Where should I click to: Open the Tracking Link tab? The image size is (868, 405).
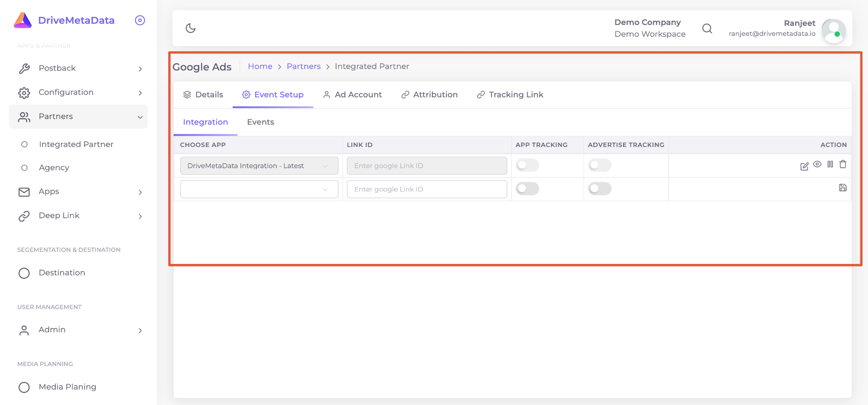point(510,94)
